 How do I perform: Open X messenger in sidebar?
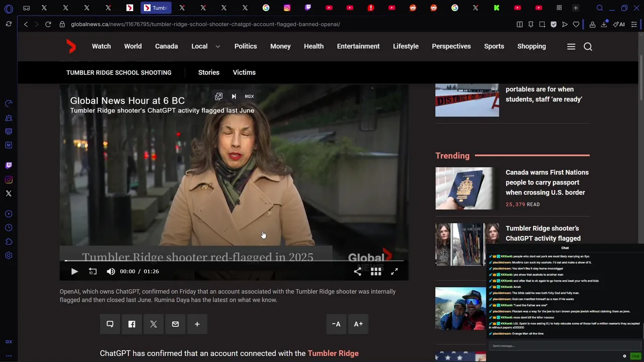pyautogui.click(x=9, y=194)
